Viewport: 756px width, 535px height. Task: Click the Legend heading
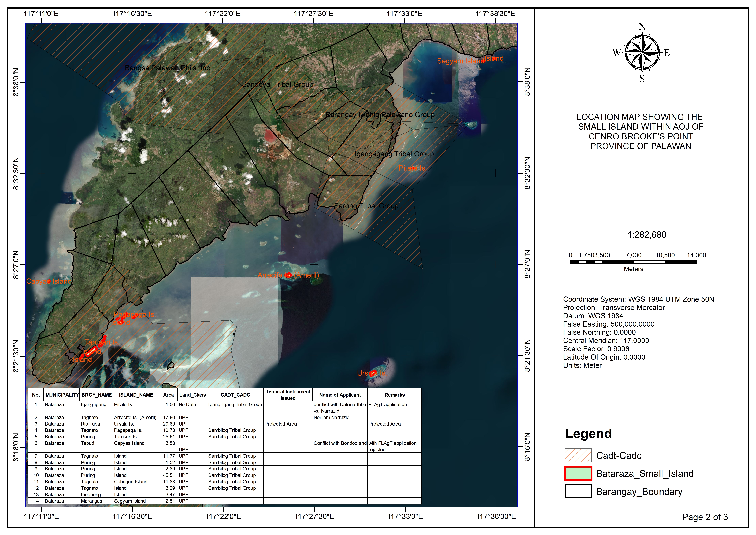[x=588, y=434]
